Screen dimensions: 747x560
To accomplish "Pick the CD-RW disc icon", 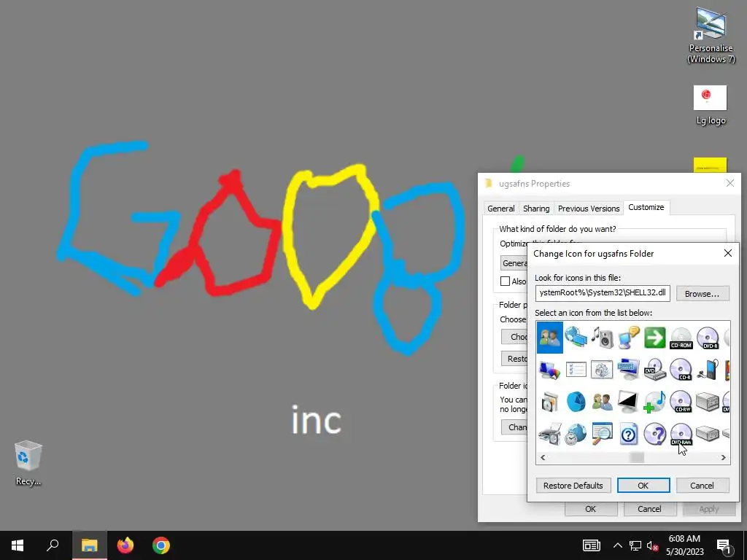I will coord(681,402).
